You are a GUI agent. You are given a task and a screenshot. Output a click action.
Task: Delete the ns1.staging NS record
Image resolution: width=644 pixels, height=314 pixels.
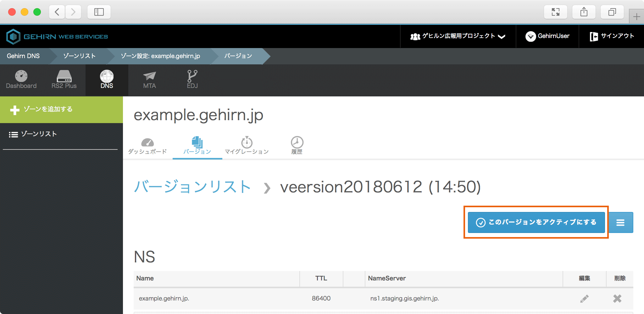coord(617,299)
